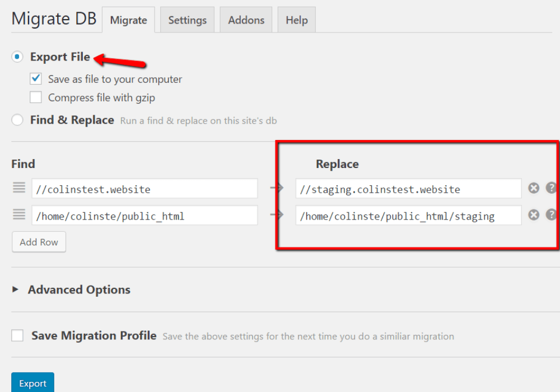The image size is (560, 392).
Task: Switch to the Settings tab
Action: 187,20
